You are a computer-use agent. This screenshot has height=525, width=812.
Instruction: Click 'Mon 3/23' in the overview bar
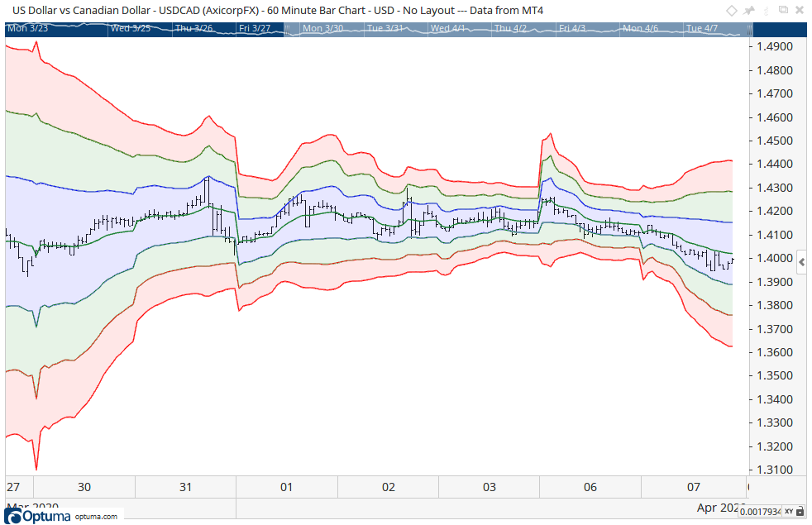(x=27, y=28)
